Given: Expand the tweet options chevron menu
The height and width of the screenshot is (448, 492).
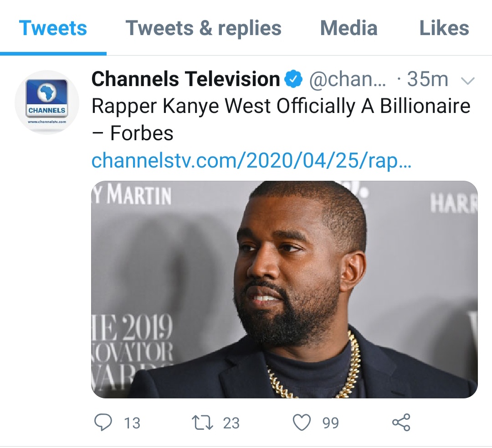Looking at the screenshot, I should click(468, 81).
